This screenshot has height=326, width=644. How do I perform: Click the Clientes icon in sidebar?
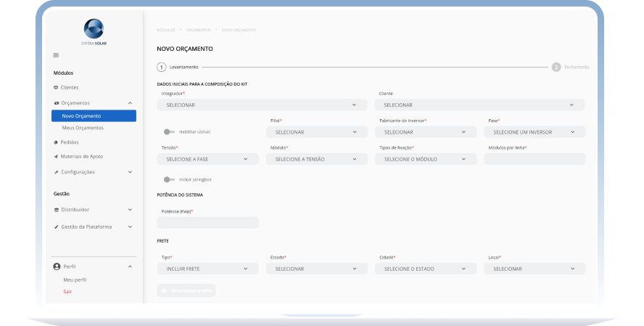click(56, 87)
